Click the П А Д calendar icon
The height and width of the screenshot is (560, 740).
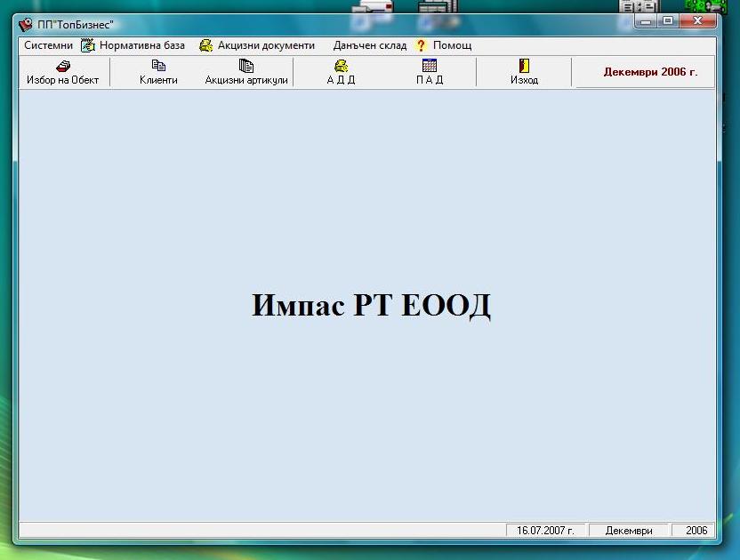tap(430, 65)
